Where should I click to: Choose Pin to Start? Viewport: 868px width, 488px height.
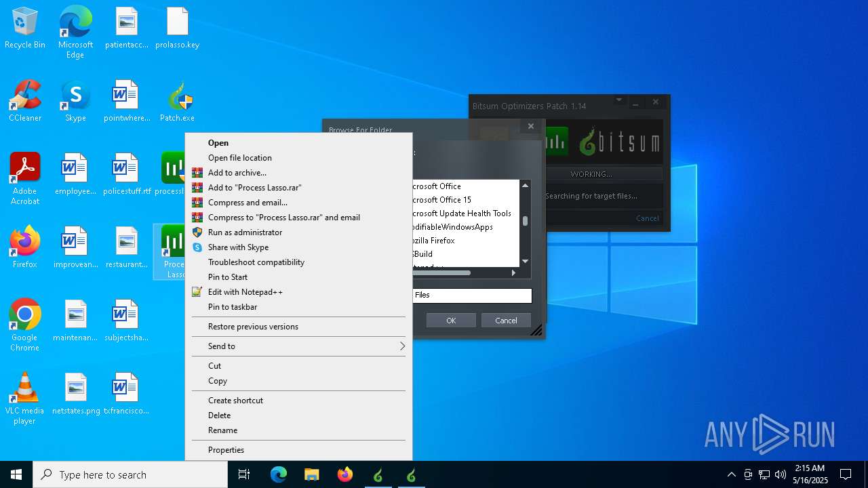click(298, 277)
